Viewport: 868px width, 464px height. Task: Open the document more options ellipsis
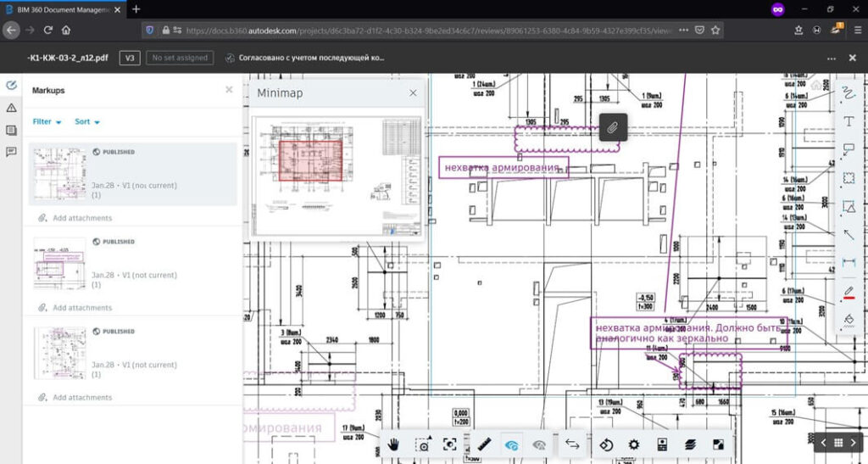(x=832, y=59)
